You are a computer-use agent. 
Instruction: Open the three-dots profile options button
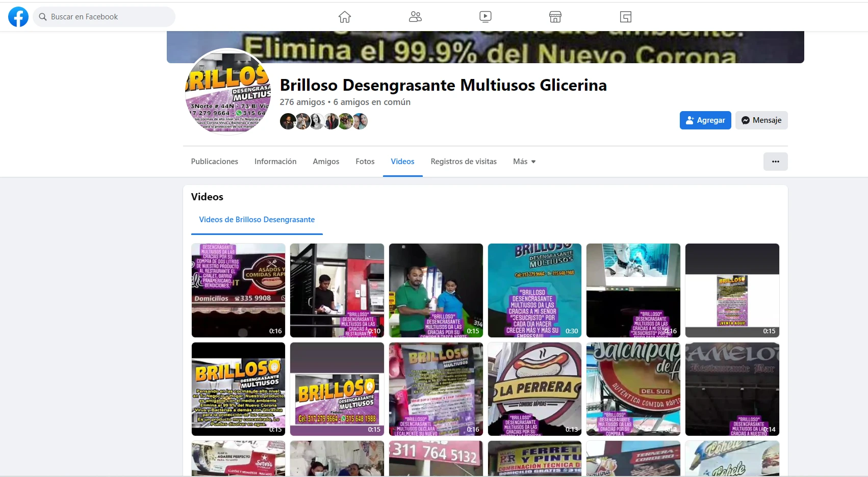[775, 162]
